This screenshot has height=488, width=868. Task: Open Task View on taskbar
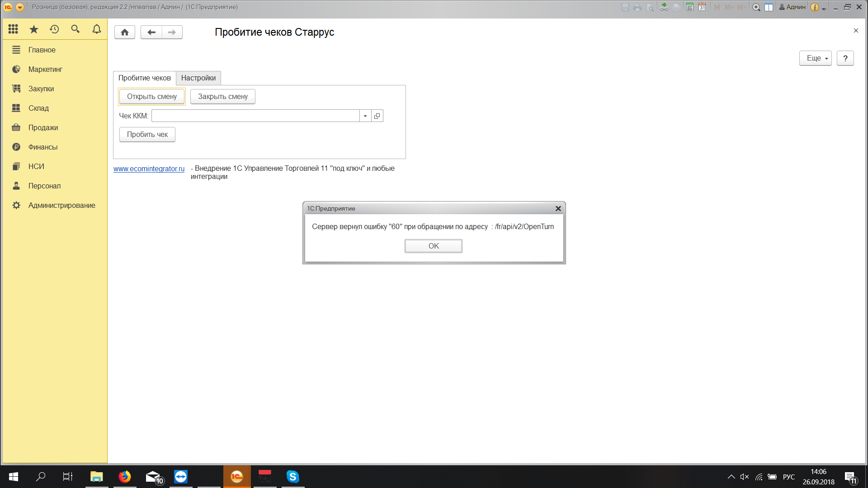(68, 477)
